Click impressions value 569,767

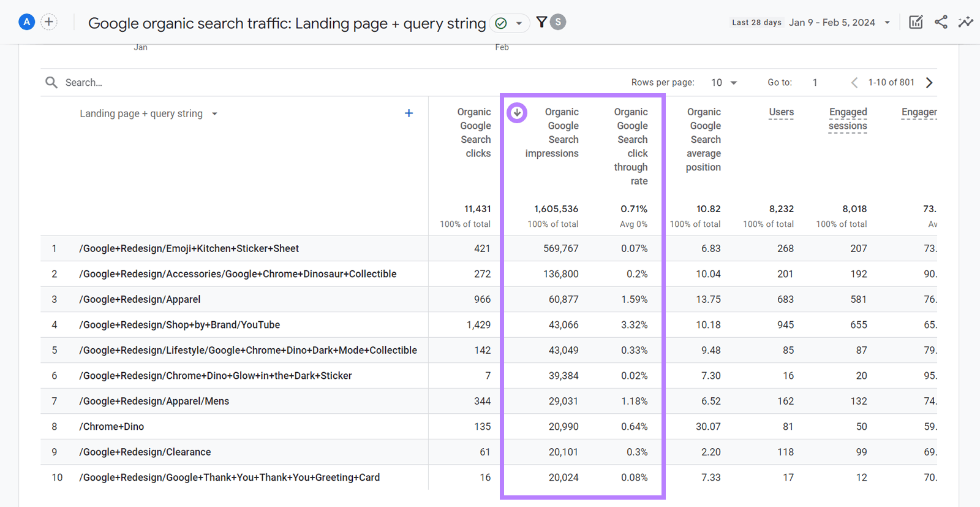tap(561, 248)
